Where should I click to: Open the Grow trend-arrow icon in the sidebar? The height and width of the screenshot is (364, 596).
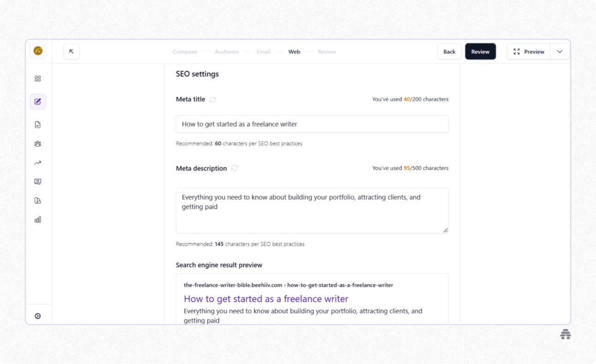point(38,162)
